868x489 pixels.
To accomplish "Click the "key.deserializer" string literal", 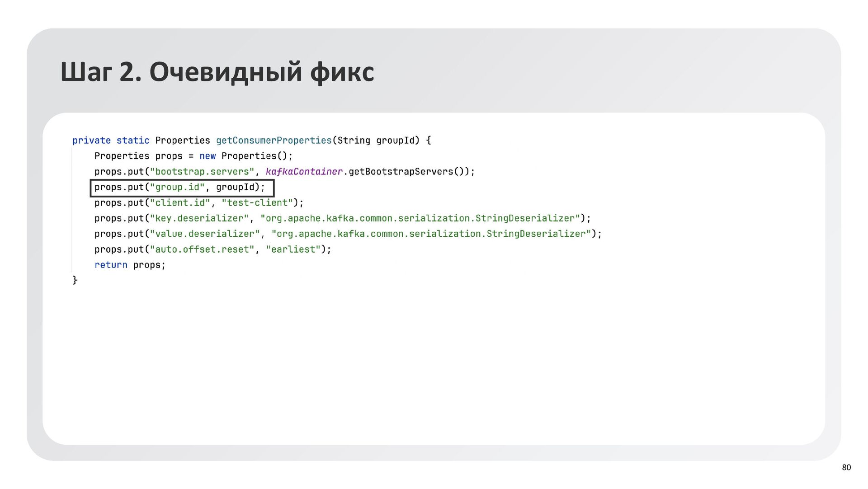I will 199,218.
